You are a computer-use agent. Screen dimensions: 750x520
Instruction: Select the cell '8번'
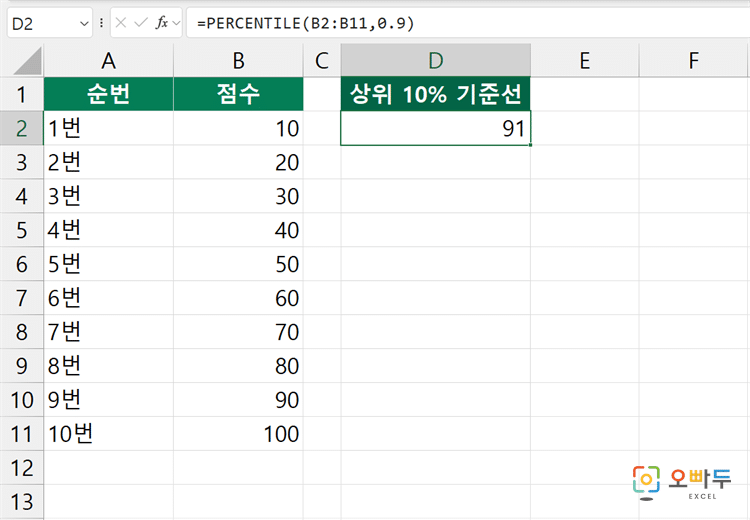coord(109,366)
